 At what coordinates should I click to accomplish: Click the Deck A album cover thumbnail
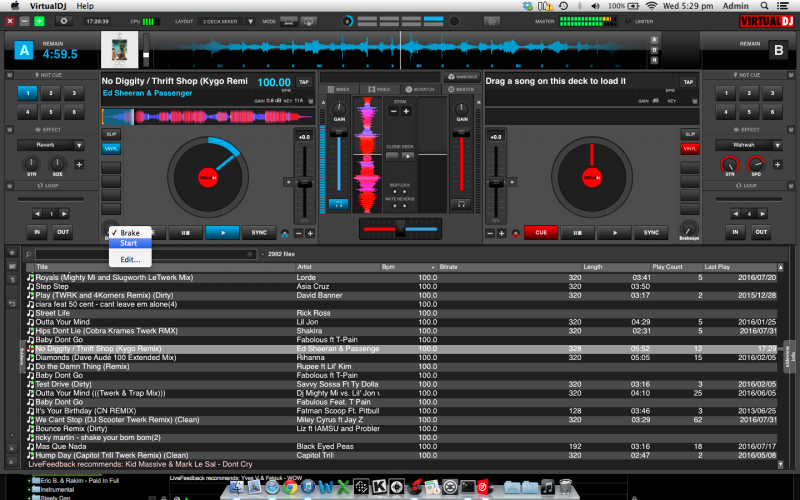click(x=119, y=49)
